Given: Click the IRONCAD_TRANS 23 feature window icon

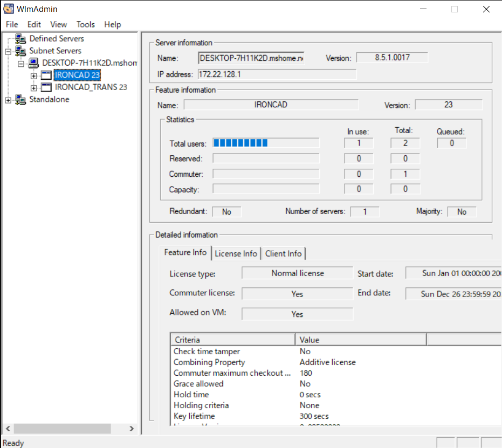Looking at the screenshot, I should point(46,87).
